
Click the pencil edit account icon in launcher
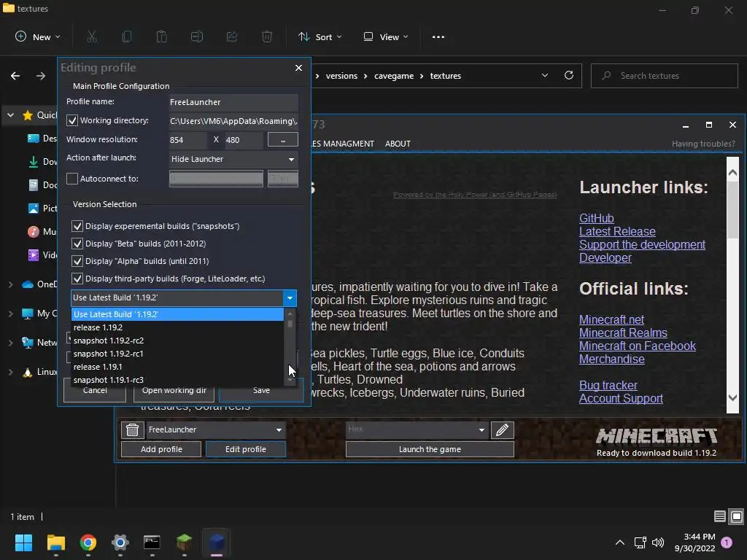[x=502, y=429]
